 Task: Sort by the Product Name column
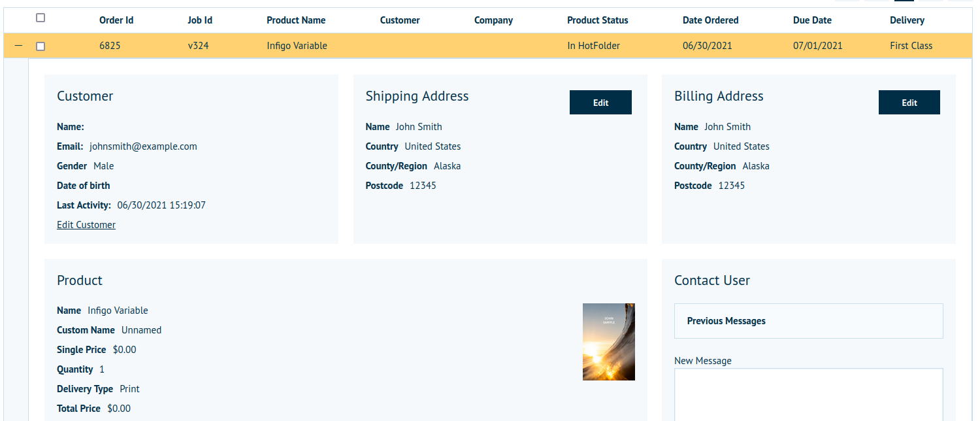coord(296,20)
